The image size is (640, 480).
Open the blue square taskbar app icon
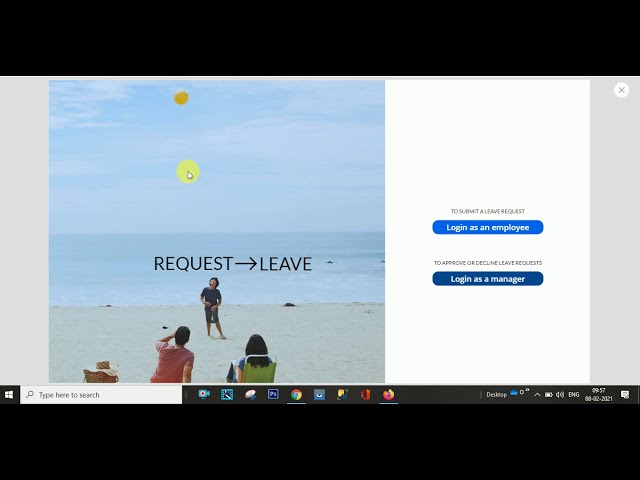[319, 394]
